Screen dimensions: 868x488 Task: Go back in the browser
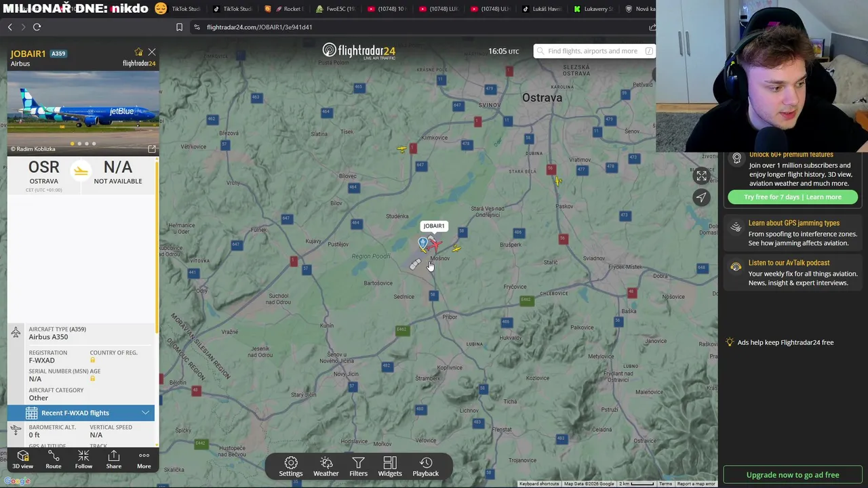click(10, 27)
